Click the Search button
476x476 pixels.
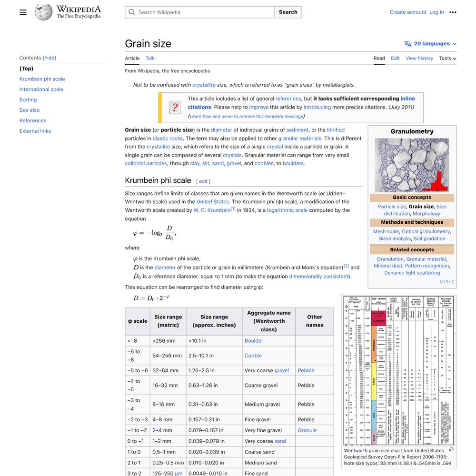click(288, 12)
